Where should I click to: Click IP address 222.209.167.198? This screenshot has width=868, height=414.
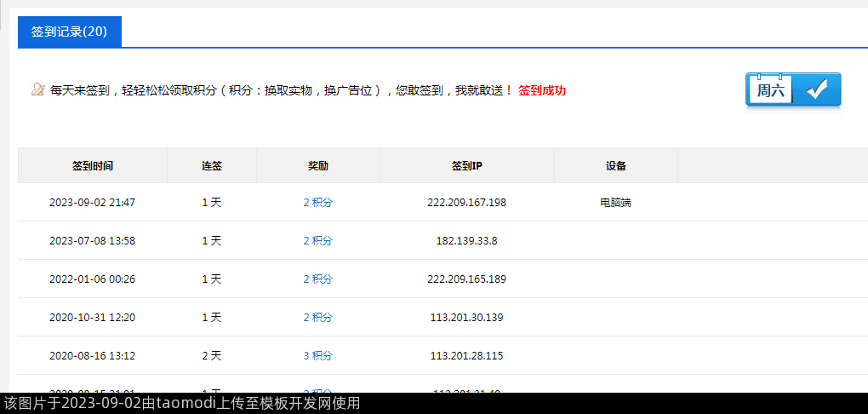coord(467,203)
